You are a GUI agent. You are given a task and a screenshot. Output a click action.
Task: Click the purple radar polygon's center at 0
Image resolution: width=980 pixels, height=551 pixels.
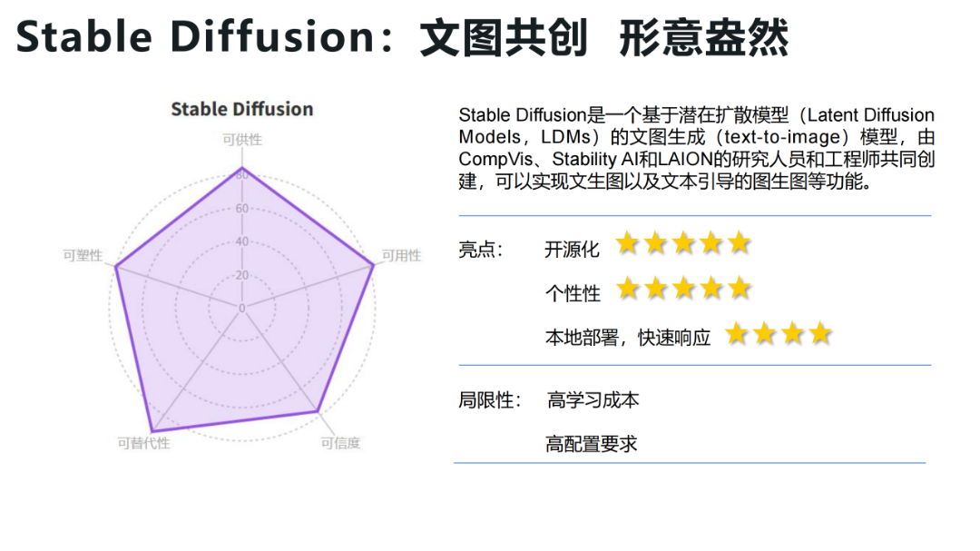click(x=242, y=308)
